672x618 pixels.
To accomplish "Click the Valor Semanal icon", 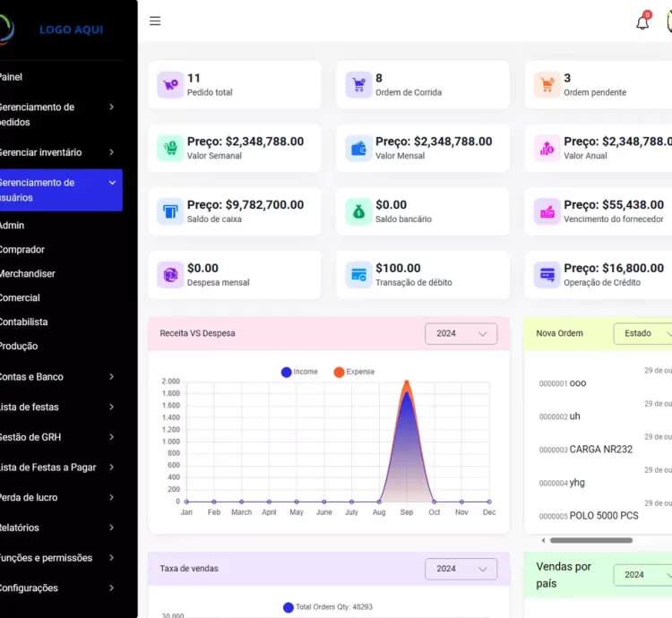I will click(170, 148).
